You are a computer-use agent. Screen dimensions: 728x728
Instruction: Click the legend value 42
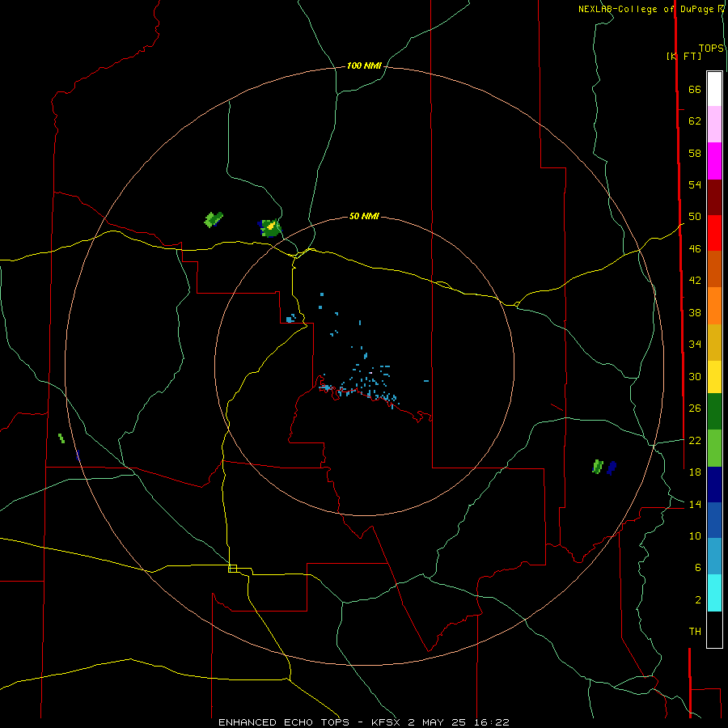(695, 281)
